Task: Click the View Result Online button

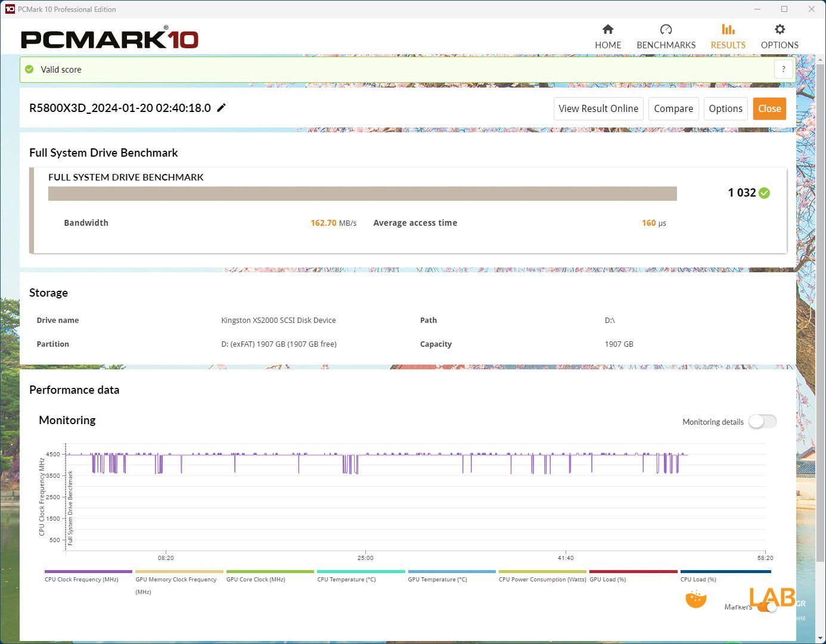Action: [x=598, y=108]
